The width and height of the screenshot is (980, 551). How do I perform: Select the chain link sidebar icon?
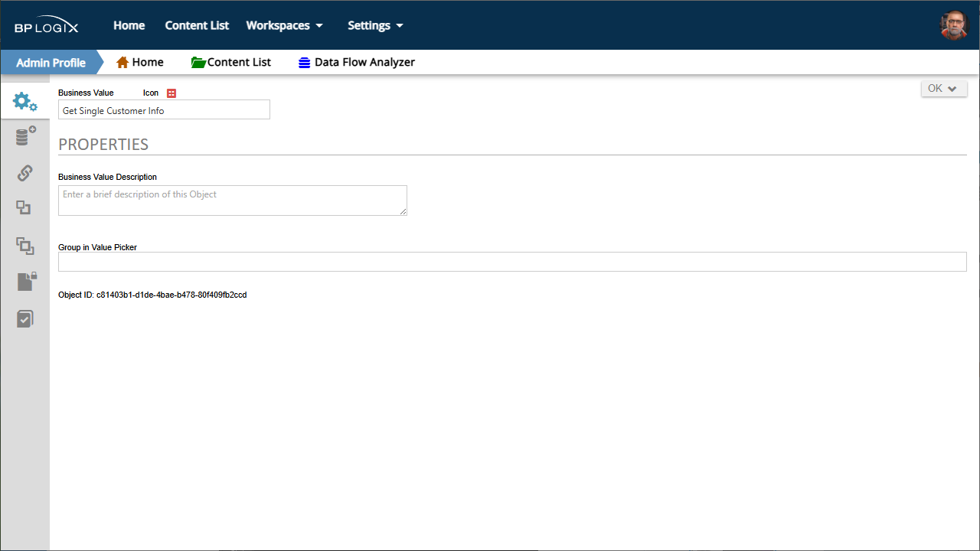pos(25,173)
